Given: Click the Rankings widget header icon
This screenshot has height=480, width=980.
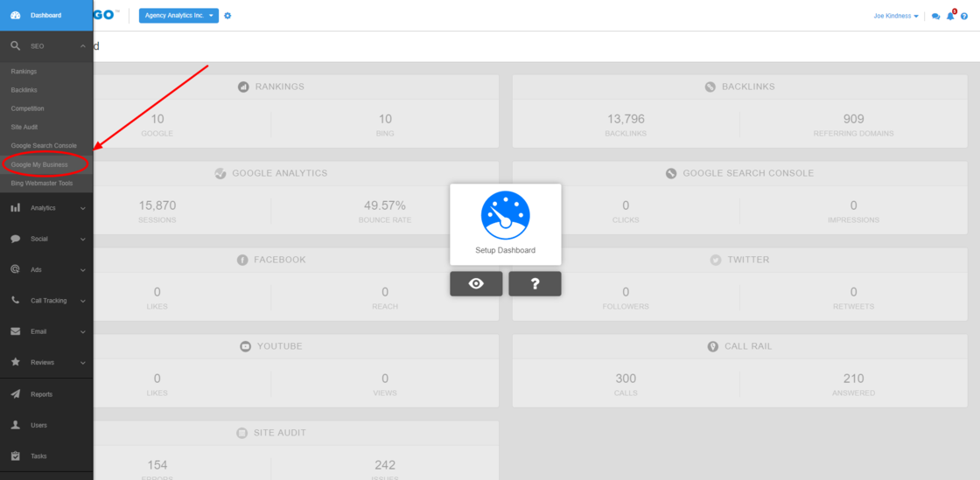Looking at the screenshot, I should [x=244, y=87].
